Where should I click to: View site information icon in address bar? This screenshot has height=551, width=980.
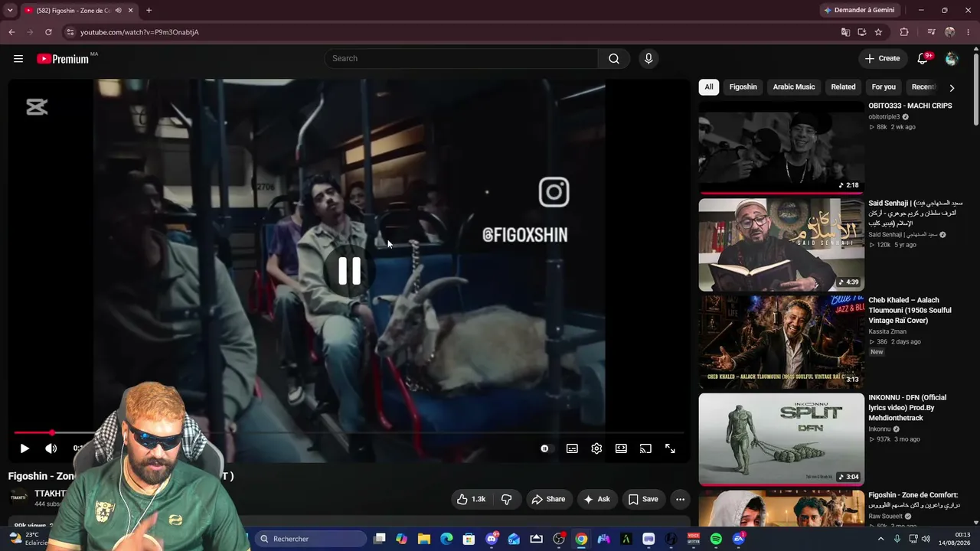click(70, 32)
